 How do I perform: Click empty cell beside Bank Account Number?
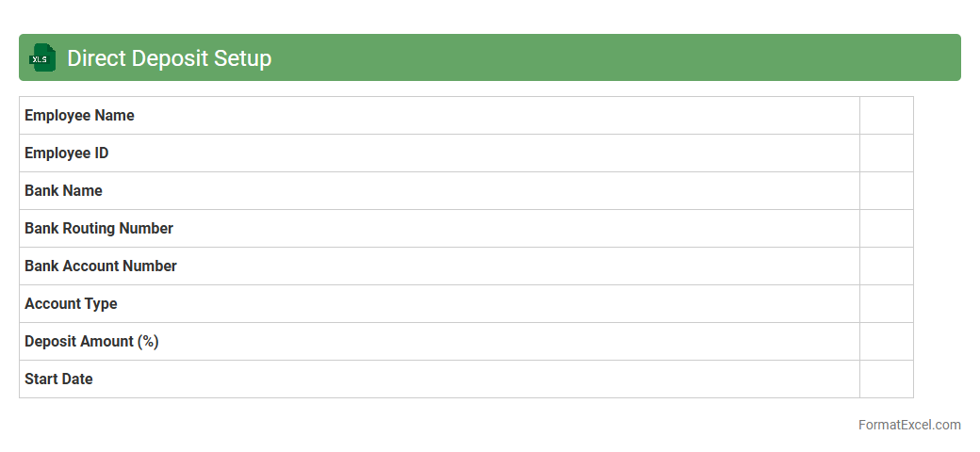click(886, 266)
